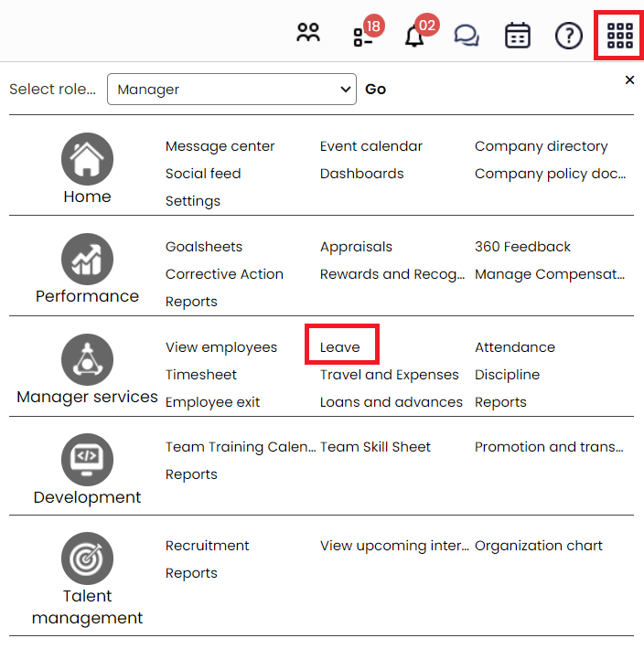Image resolution: width=644 pixels, height=649 pixels.
Task: Expand the Select role dropdown
Action: (231, 90)
